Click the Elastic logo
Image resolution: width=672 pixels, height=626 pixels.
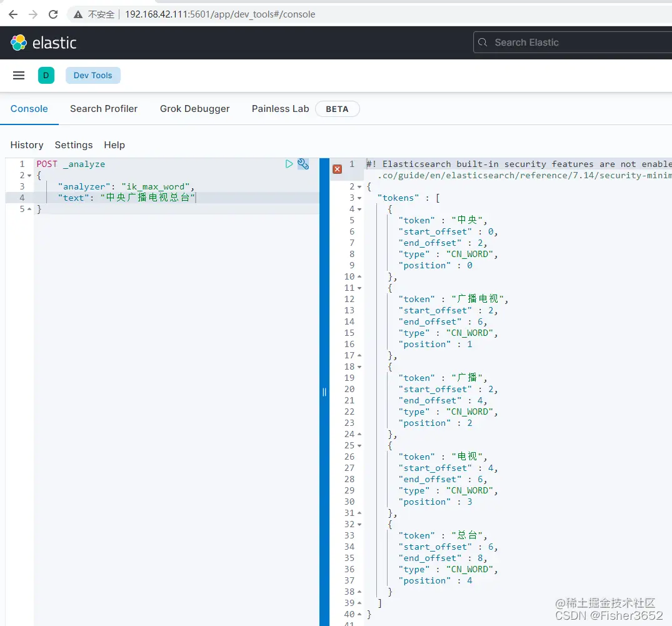43,43
